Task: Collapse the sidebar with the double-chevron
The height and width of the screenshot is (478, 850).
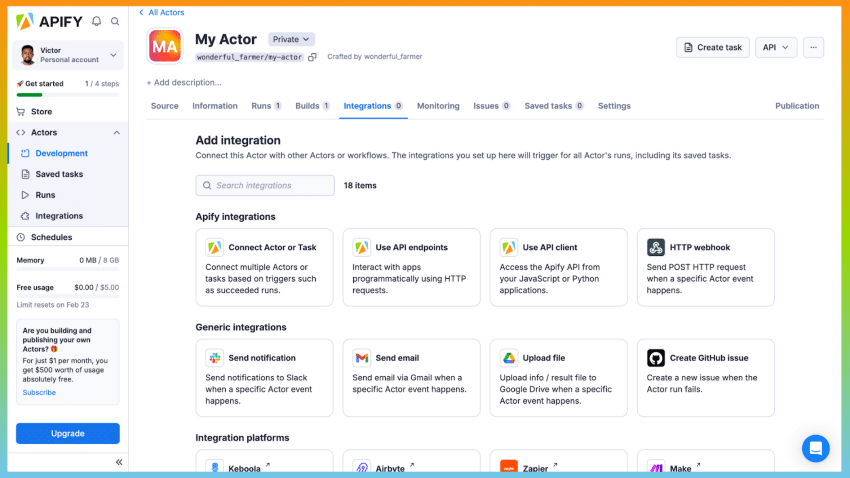Action: click(119, 462)
